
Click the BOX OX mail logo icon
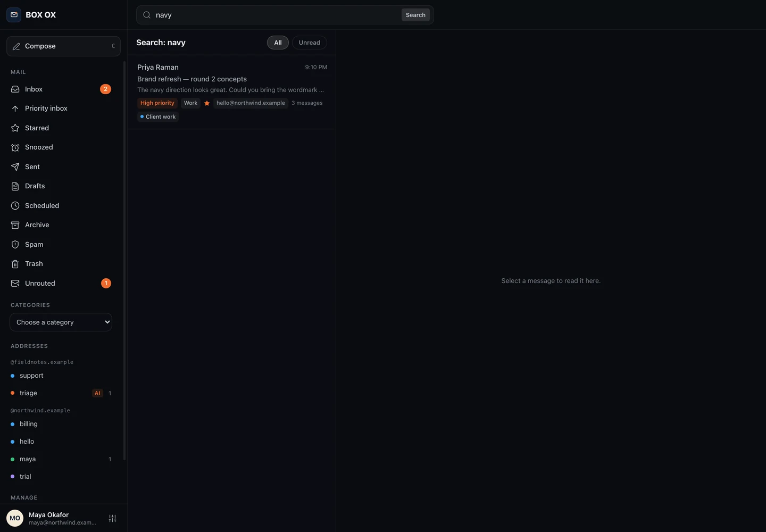pyautogui.click(x=14, y=15)
